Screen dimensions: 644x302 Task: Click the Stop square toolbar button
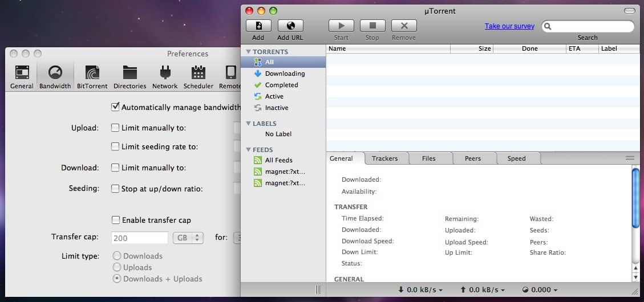pos(372,26)
